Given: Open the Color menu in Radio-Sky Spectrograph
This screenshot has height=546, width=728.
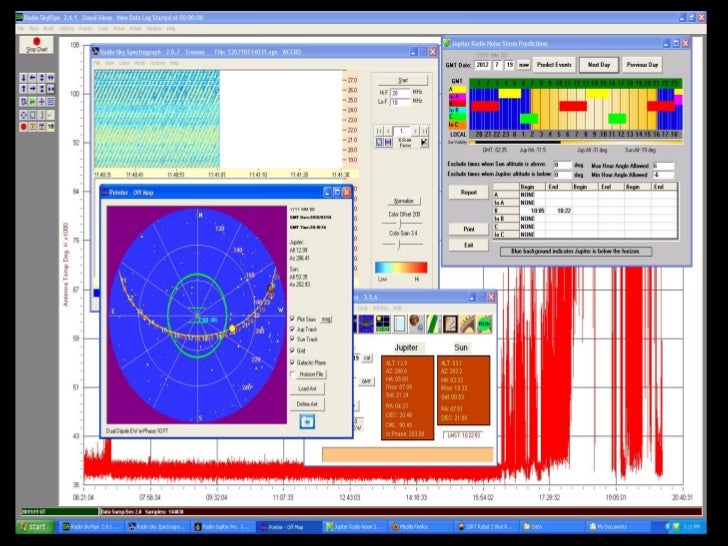Looking at the screenshot, I should tap(124, 63).
